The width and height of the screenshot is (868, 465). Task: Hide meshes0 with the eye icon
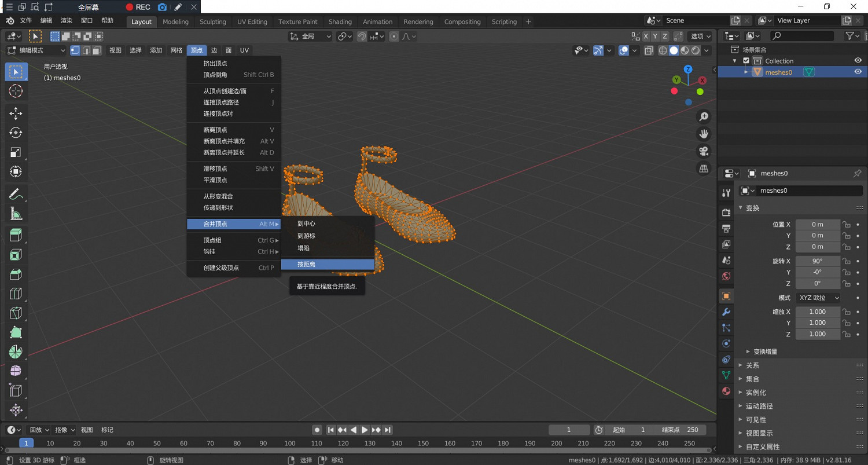[x=858, y=72]
